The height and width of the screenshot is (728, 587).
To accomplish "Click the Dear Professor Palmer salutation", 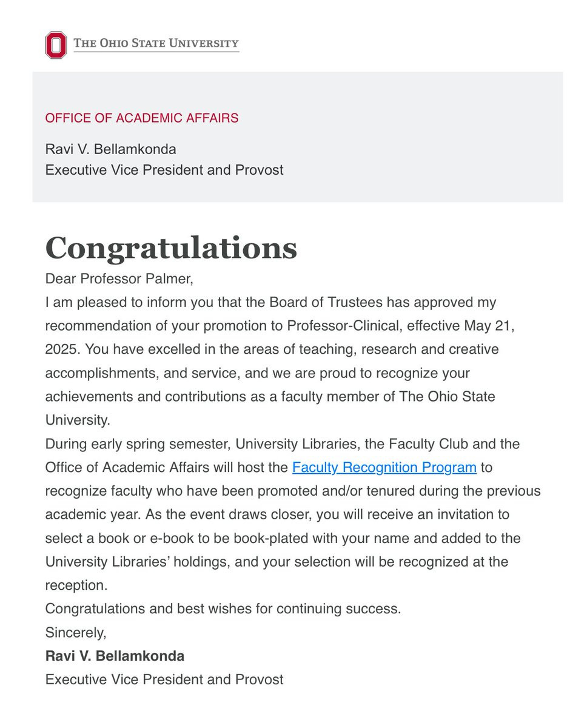I will (119, 279).
